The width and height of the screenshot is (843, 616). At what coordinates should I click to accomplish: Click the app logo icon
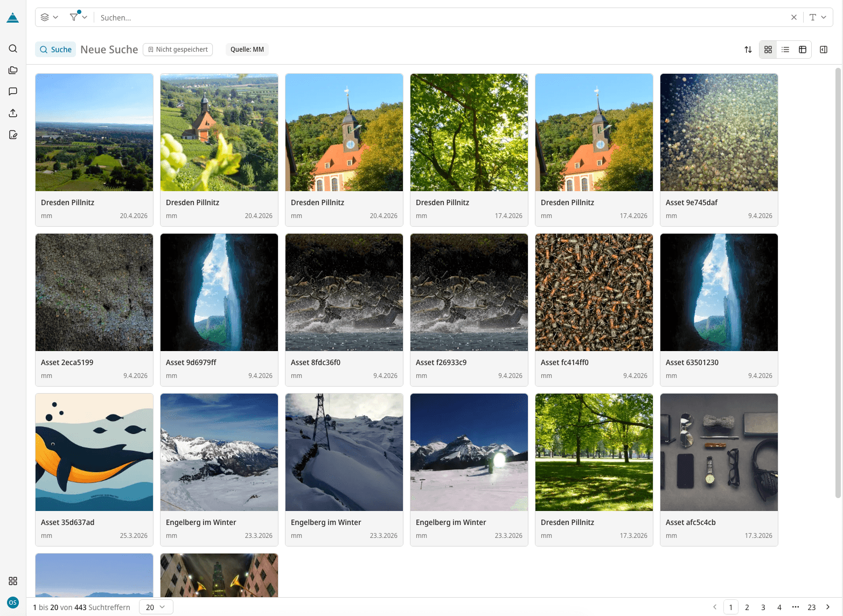tap(13, 18)
